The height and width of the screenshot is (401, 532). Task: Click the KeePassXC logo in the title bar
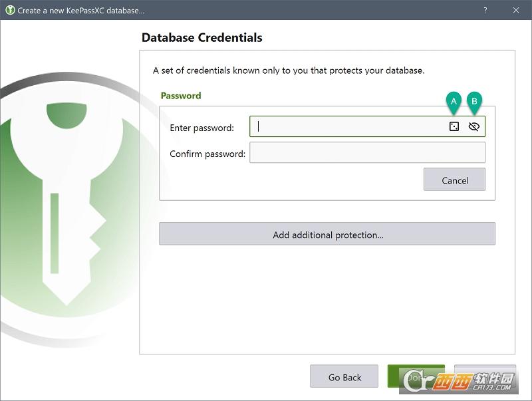pos(10,10)
